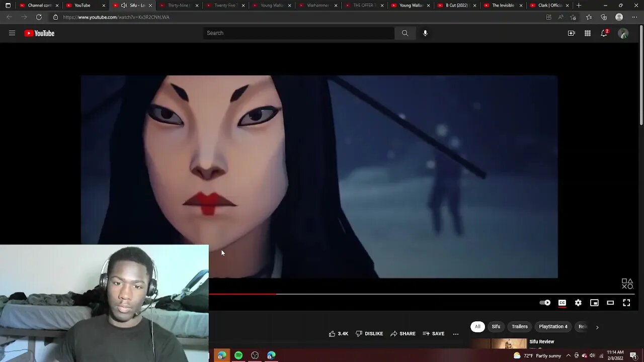This screenshot has width=644, height=362.
Task: Show more filter chips with the arrow
Action: pyautogui.click(x=597, y=327)
